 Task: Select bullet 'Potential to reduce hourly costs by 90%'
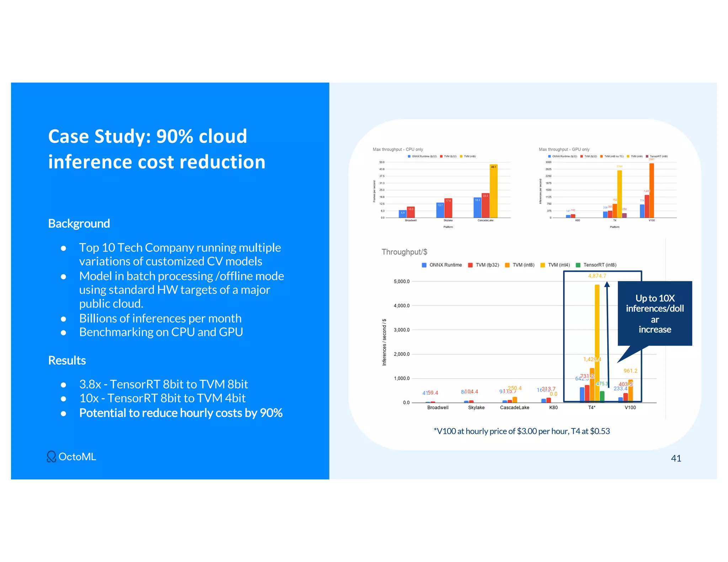[x=181, y=413]
